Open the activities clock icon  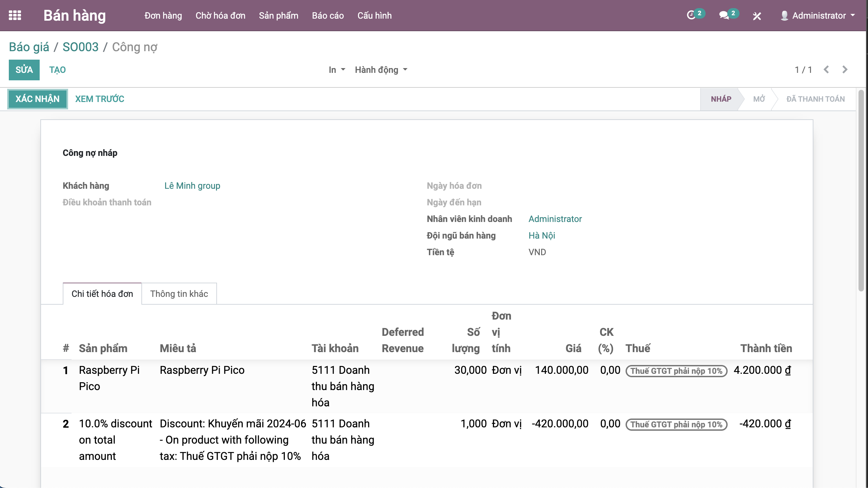tap(691, 16)
